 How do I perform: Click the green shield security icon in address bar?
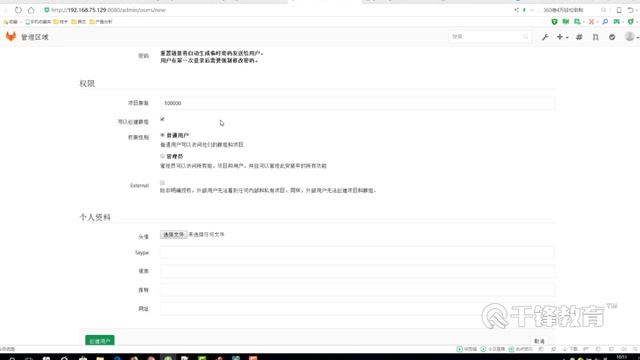(47, 10)
